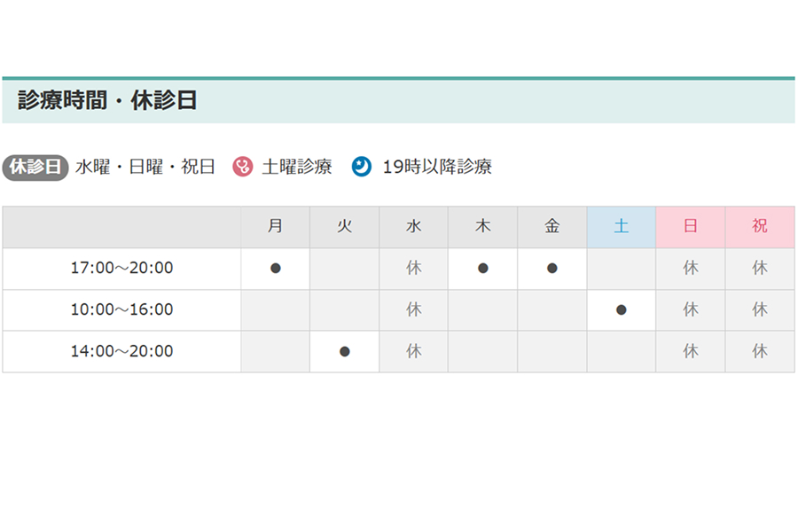This screenshot has width=798, height=532.
Task: Click the 土曜診療 legend text
Action: click(297, 167)
